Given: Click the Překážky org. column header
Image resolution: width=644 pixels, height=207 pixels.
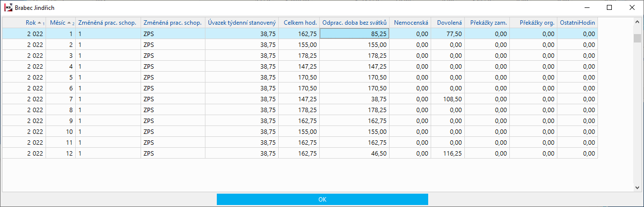Looking at the screenshot, I should pyautogui.click(x=534, y=23).
